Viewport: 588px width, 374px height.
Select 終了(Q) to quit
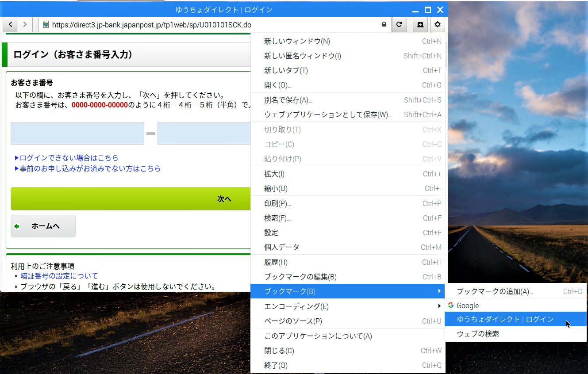click(x=348, y=366)
